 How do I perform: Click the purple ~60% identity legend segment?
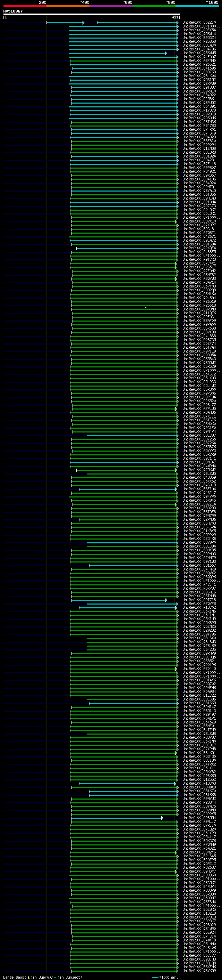coord(111,6)
